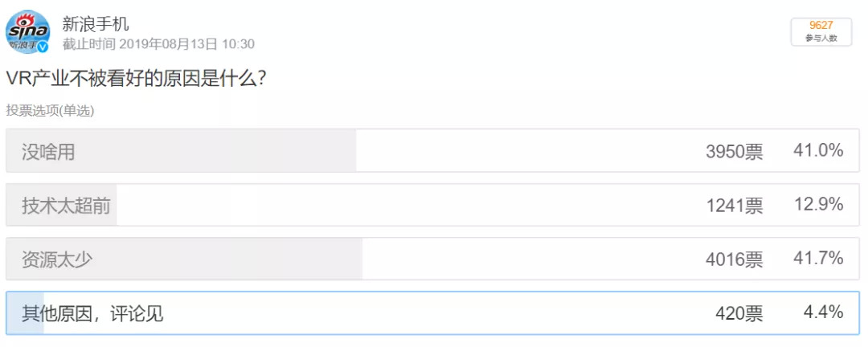Click the poll question about VR产业
This screenshot has width=868, height=347.
pos(138,79)
